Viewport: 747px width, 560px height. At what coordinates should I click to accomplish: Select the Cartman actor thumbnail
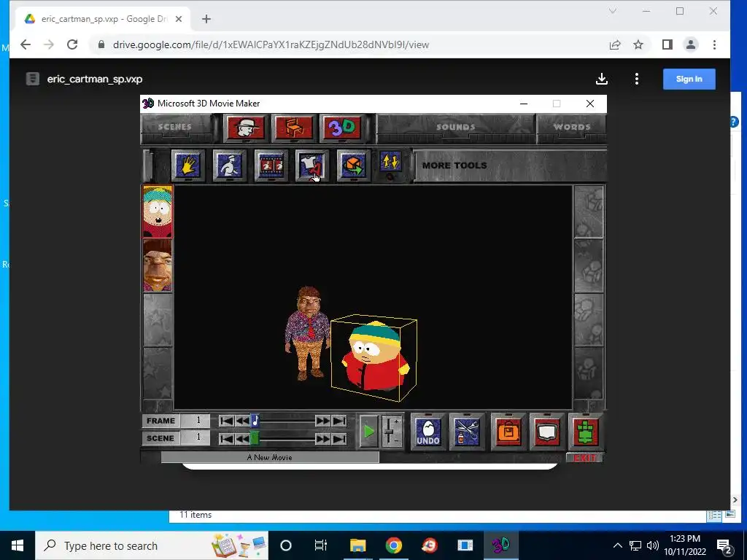[158, 212]
